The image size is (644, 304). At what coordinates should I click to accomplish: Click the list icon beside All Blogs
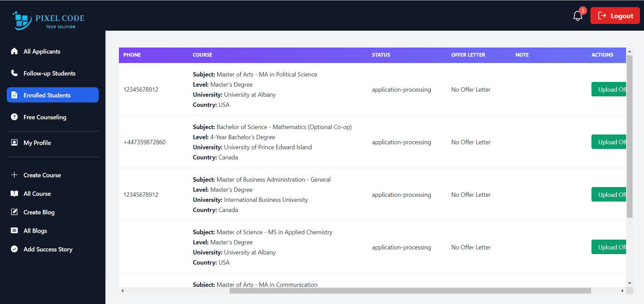tap(14, 231)
